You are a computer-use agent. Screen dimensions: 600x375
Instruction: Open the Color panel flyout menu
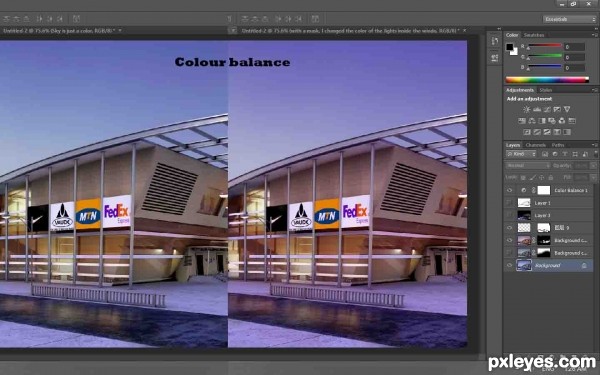[x=595, y=35]
